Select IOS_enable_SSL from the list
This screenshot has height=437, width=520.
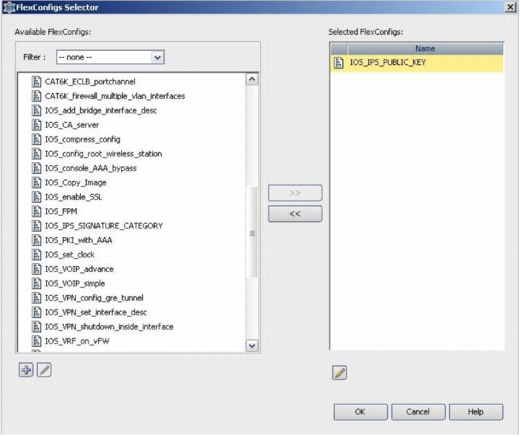click(x=73, y=197)
